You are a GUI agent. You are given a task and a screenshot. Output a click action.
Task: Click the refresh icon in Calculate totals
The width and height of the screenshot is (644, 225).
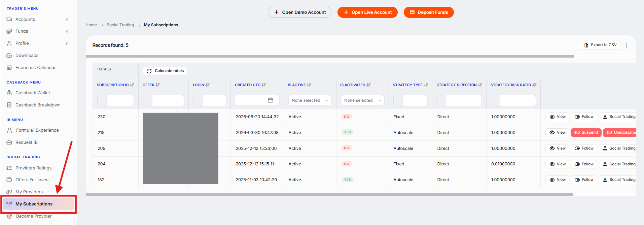pyautogui.click(x=149, y=71)
